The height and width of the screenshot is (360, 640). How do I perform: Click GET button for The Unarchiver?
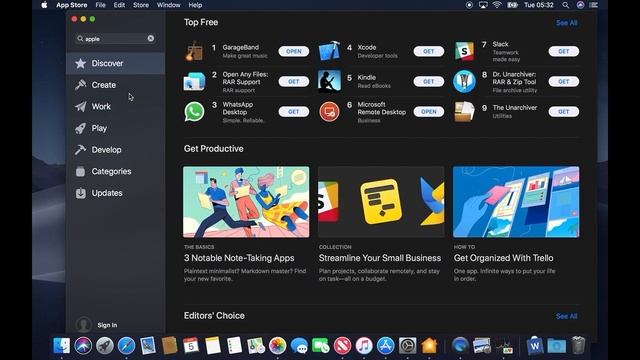point(564,112)
